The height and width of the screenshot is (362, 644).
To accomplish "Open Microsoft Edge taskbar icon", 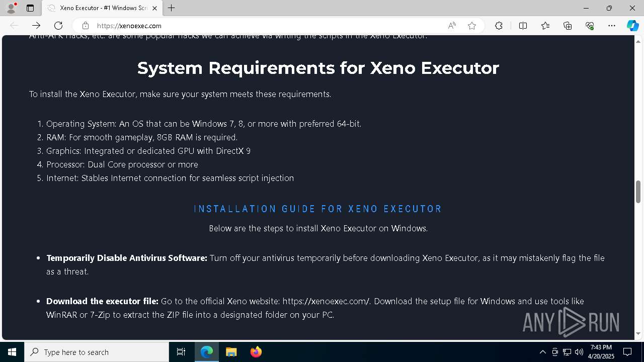I will coord(207,352).
